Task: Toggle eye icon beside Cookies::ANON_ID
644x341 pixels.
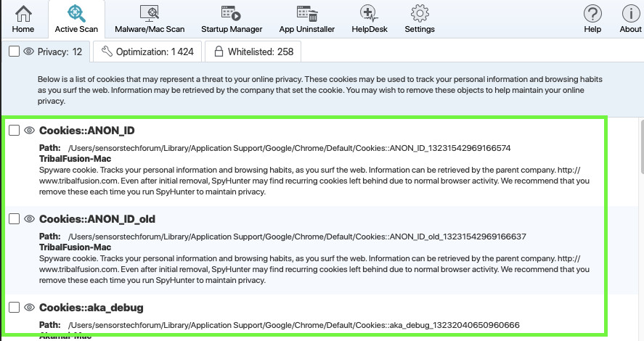Action: [x=29, y=130]
